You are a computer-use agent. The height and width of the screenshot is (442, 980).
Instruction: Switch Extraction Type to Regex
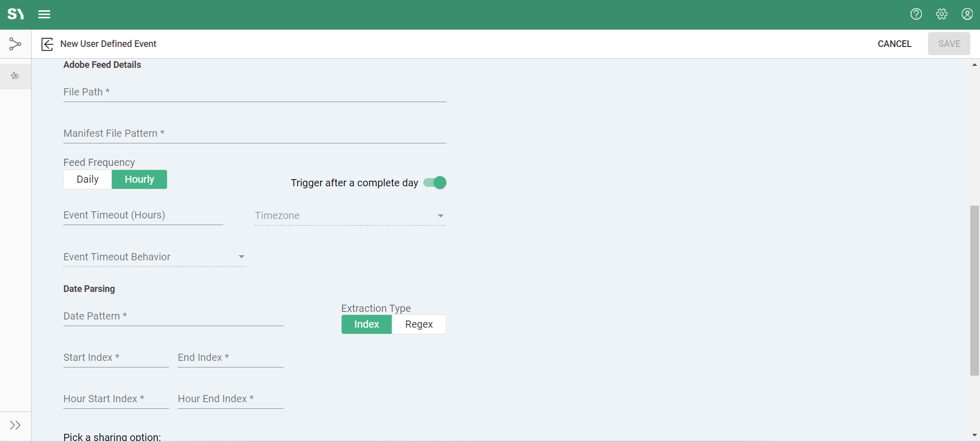pyautogui.click(x=419, y=325)
